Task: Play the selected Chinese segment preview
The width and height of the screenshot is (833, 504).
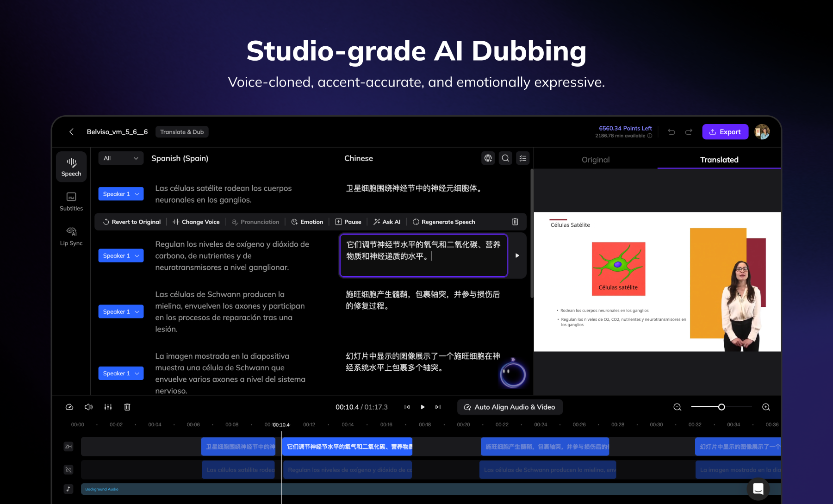Action: (517, 255)
